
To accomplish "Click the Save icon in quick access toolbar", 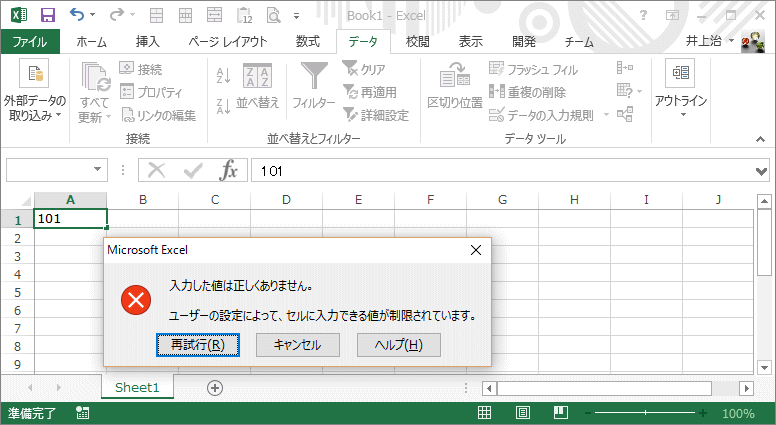I will [48, 15].
